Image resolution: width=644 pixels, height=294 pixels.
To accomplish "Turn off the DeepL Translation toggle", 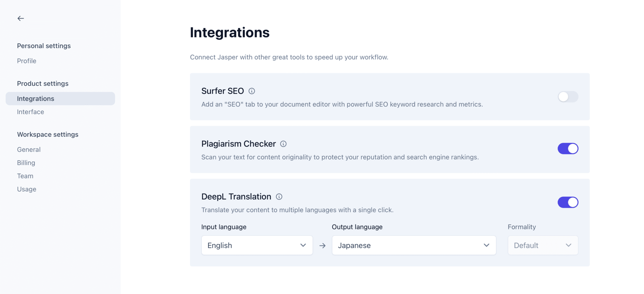I will 568,202.
